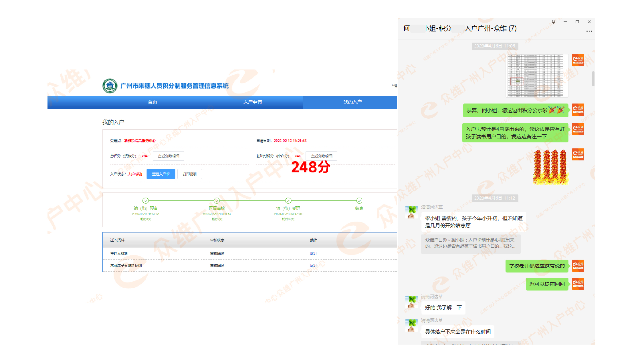
Task: Click the 众维 avatar beside the spreadsheet image
Action: pos(578,60)
